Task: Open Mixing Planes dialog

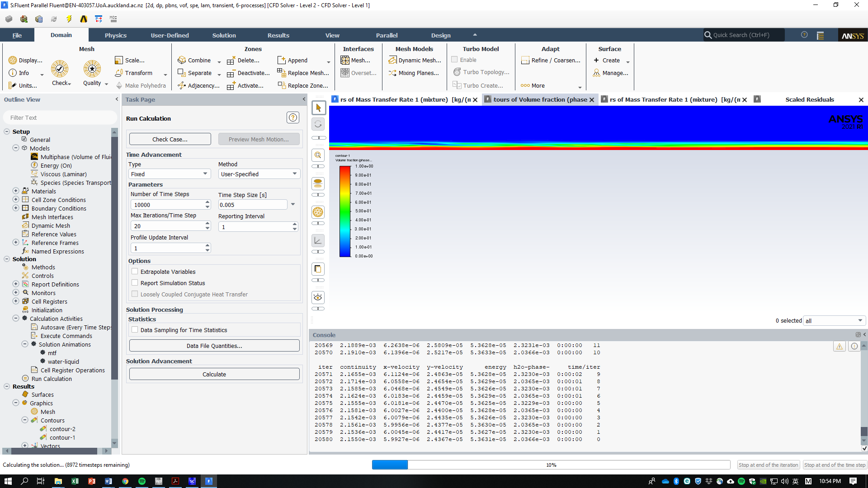Action: pyautogui.click(x=413, y=73)
